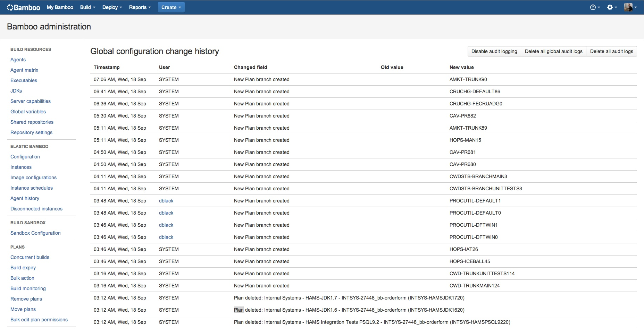Open Instances link

coord(21,167)
